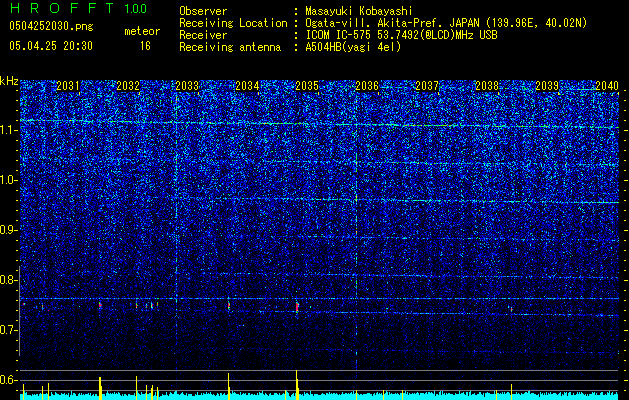Click observer name Masayuki Kobayashi
This screenshot has width=629, height=400.
(359, 11)
